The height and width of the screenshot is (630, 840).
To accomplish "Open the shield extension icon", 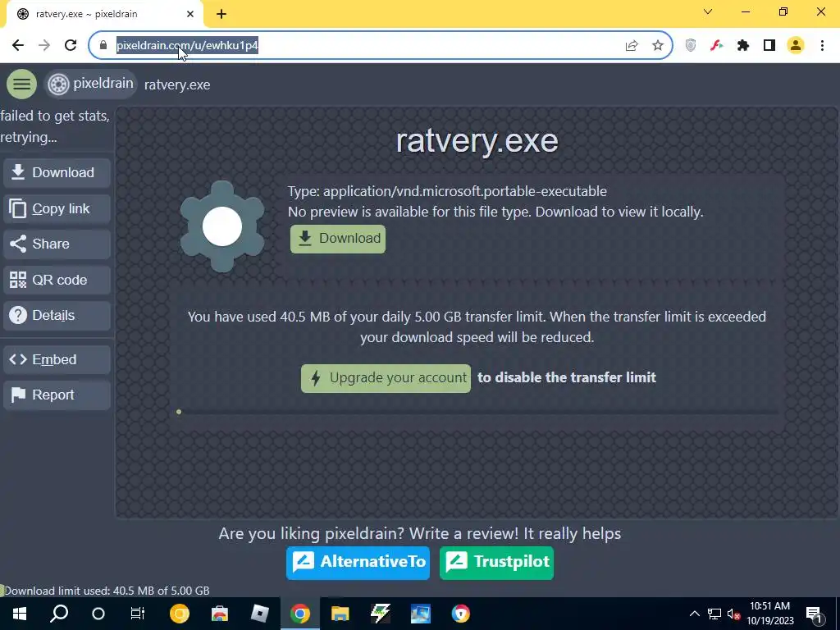I will click(x=691, y=46).
